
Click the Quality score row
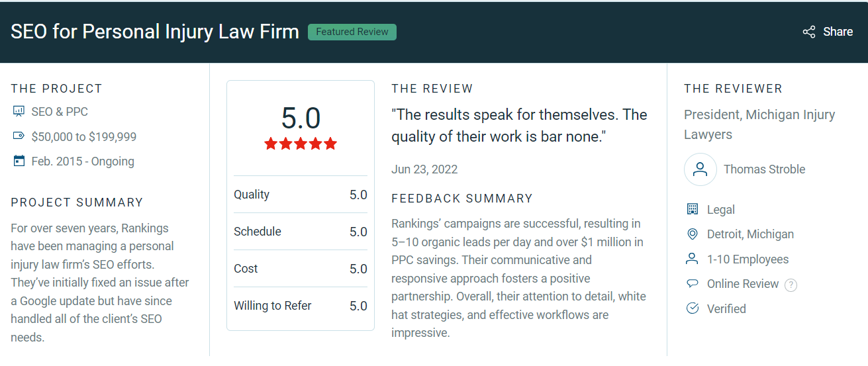[301, 195]
